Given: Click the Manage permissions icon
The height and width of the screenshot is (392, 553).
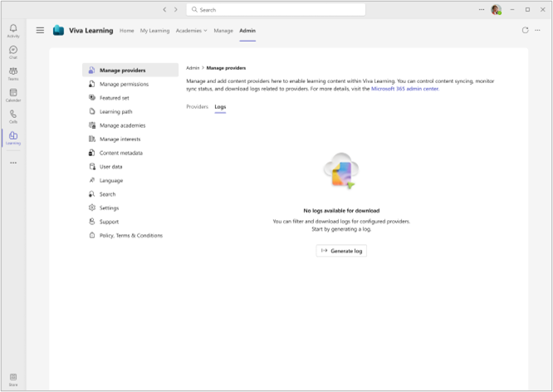Looking at the screenshot, I should 91,84.
